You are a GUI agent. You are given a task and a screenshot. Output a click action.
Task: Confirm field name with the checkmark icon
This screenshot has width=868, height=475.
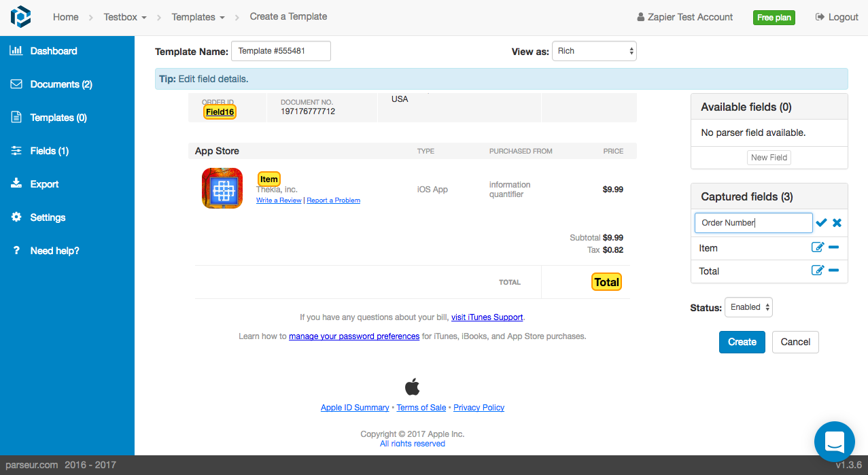pos(821,223)
